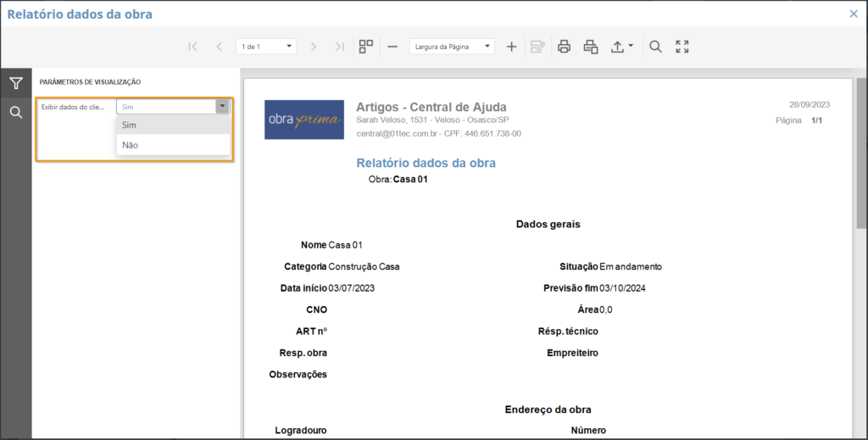
Task: Open the 'Largura da Página' zoom dropdown
Action: click(x=452, y=47)
